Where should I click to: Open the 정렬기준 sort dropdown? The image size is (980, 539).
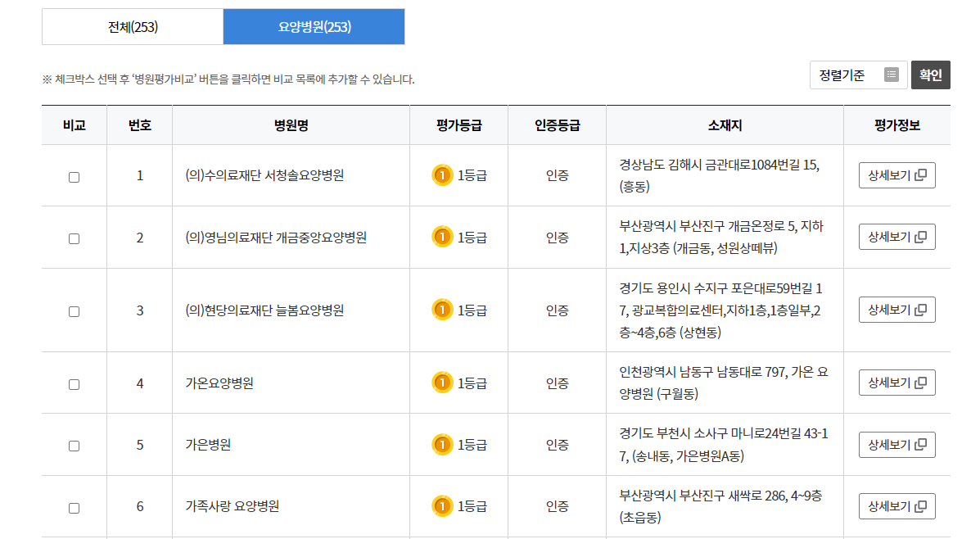[x=858, y=75]
